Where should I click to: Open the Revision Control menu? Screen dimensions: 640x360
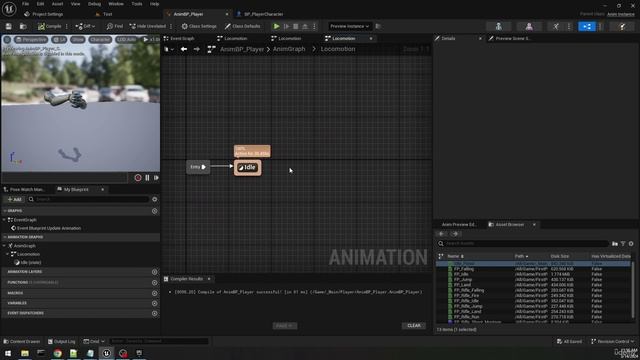[x=613, y=341]
